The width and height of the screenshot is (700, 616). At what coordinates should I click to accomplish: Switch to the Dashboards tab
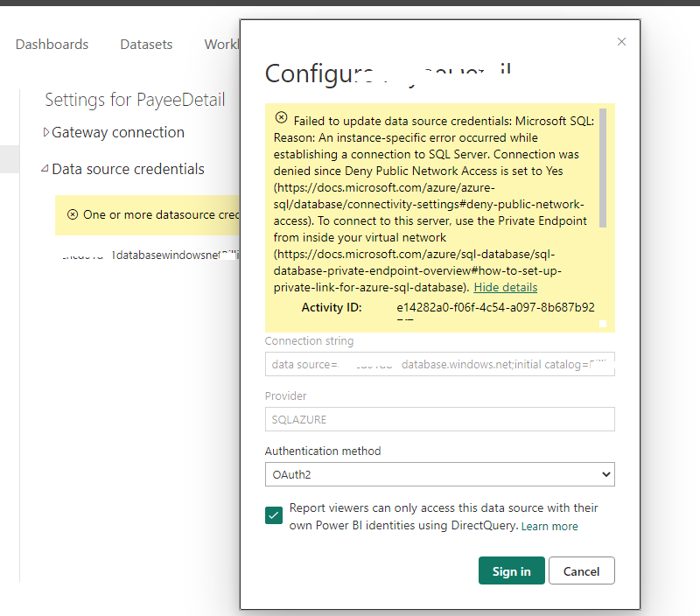tap(52, 45)
